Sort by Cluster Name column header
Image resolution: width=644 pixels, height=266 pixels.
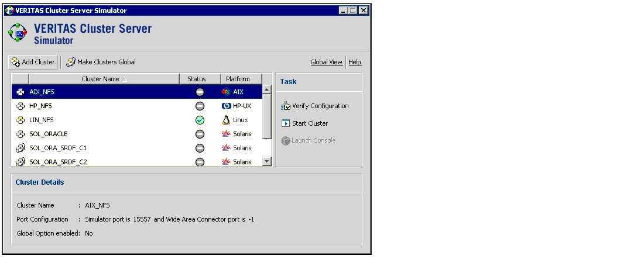tap(104, 79)
